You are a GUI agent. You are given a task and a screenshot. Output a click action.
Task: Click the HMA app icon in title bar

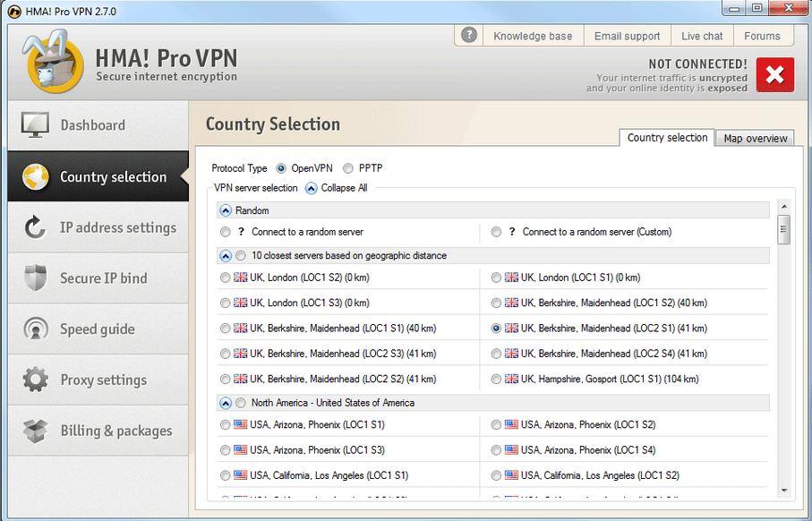point(14,11)
